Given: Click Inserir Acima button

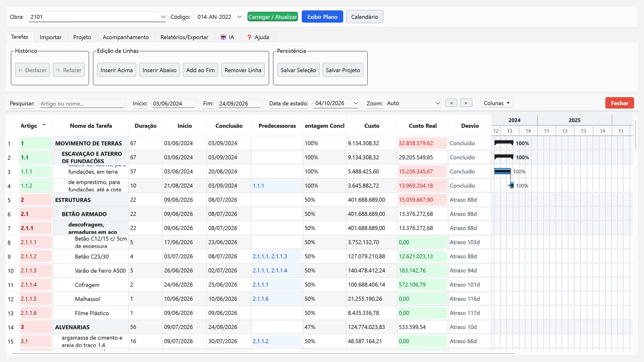Looking at the screenshot, I should tap(116, 70).
